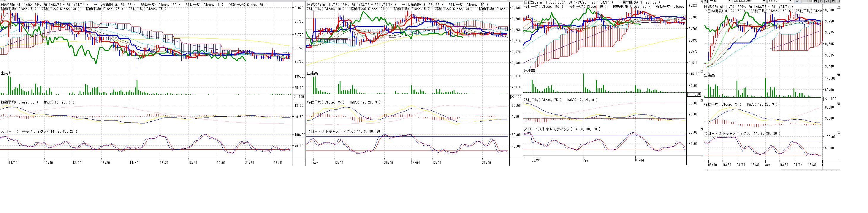Screen dimensions: 868x213
Task: Toggle ×1000 volume multiplier on 60分 chart
Action: click(x=830, y=98)
